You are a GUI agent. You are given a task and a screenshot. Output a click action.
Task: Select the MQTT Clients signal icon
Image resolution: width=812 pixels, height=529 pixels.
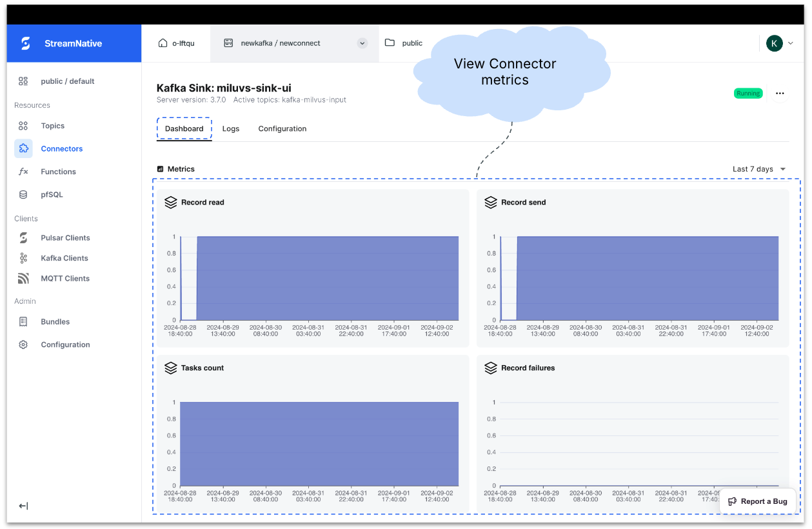pyautogui.click(x=23, y=279)
